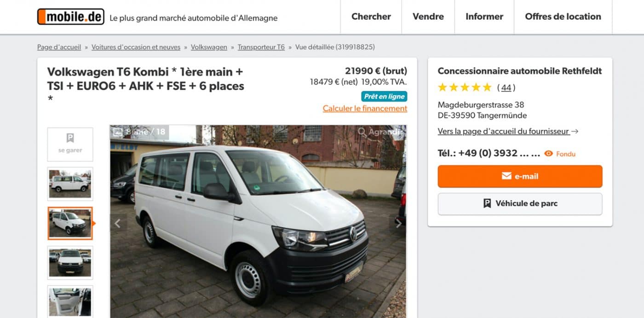Click the mobile.de logo
The height and width of the screenshot is (318, 644).
(70, 17)
